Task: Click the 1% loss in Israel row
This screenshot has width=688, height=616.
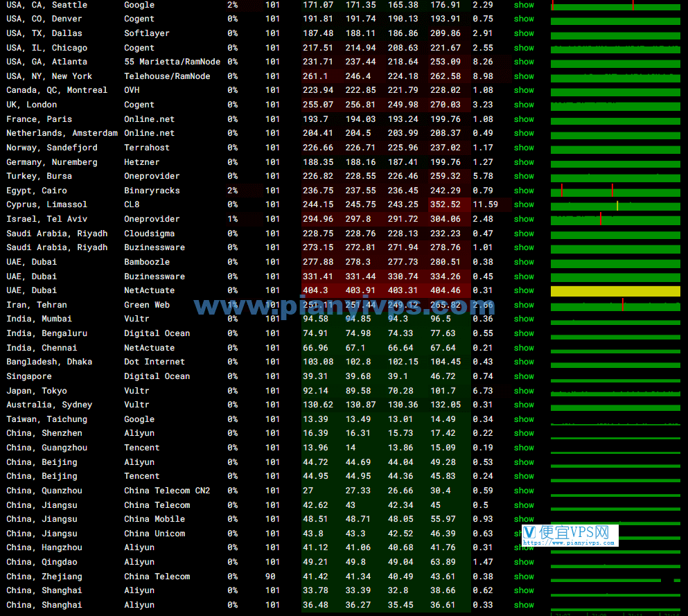Action: tap(233, 219)
